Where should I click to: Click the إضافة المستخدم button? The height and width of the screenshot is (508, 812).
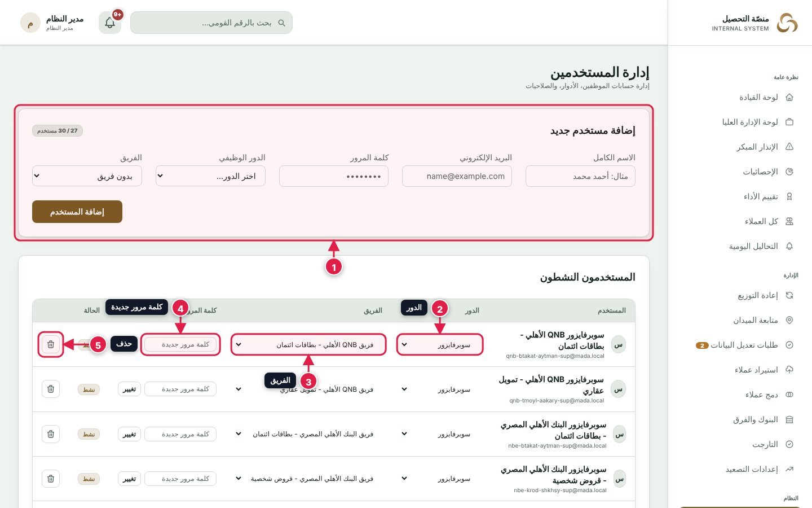coord(77,212)
